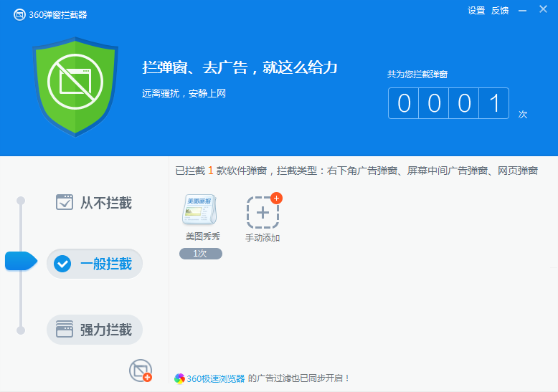Click the 手动添加 label text
Viewport: 558px width, 392px height.
(x=263, y=238)
